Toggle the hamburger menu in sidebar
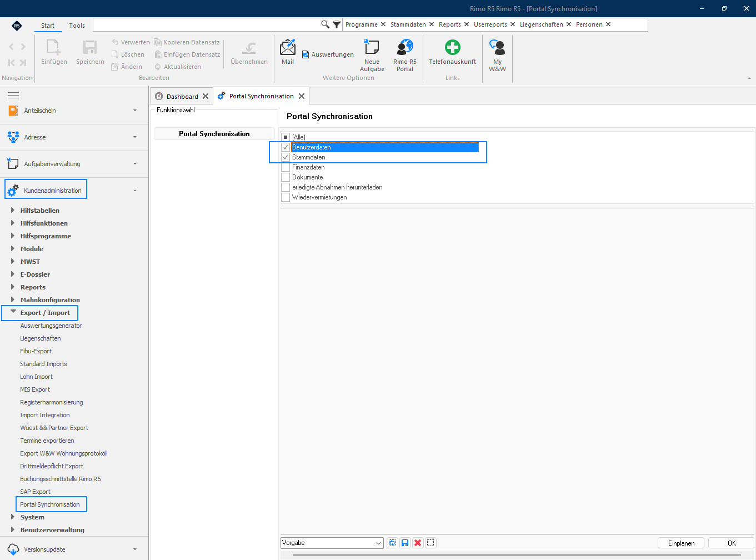756x560 pixels. [13, 96]
